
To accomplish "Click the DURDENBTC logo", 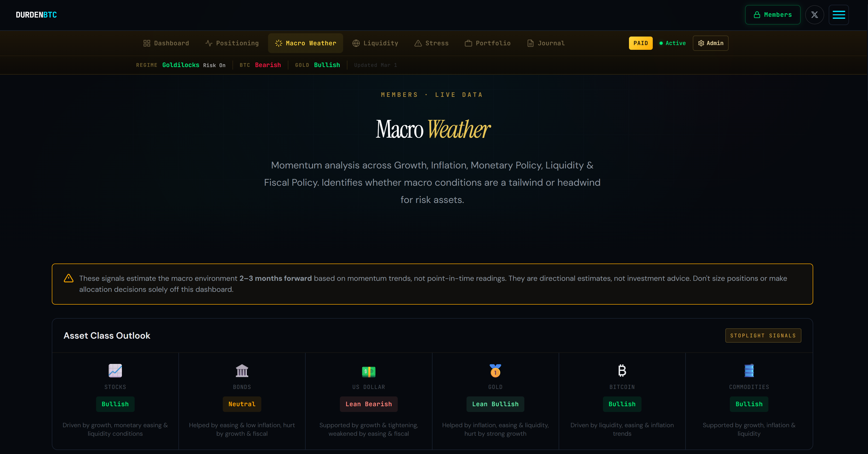I will 36,15.
